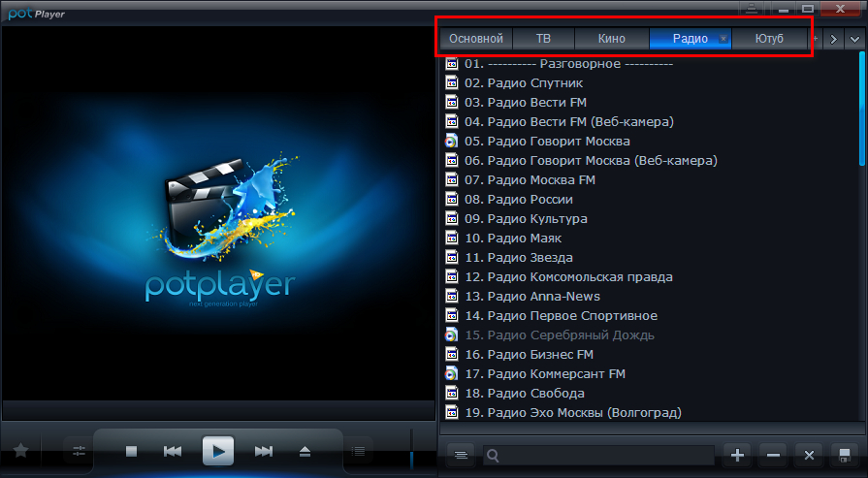The image size is (868, 478).
Task: Select 05. Радио Говорит Москва
Action: (547, 142)
